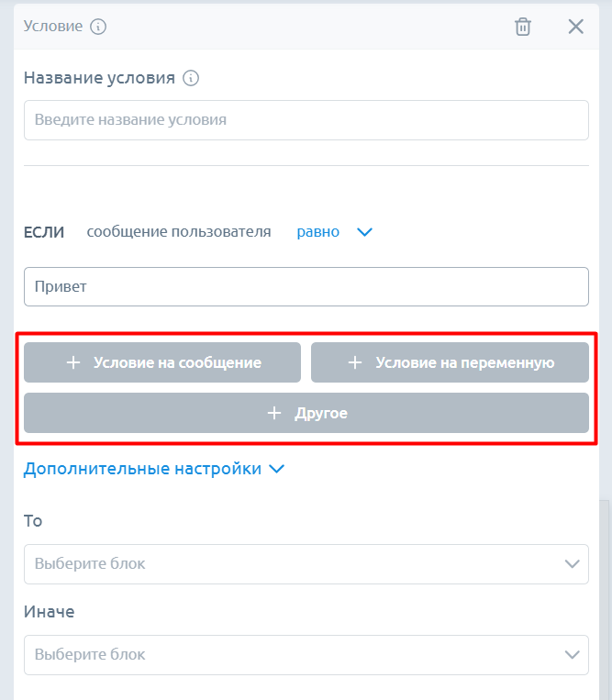The image size is (612, 700).
Task: Click the trash delete condition icon
Action: click(523, 27)
